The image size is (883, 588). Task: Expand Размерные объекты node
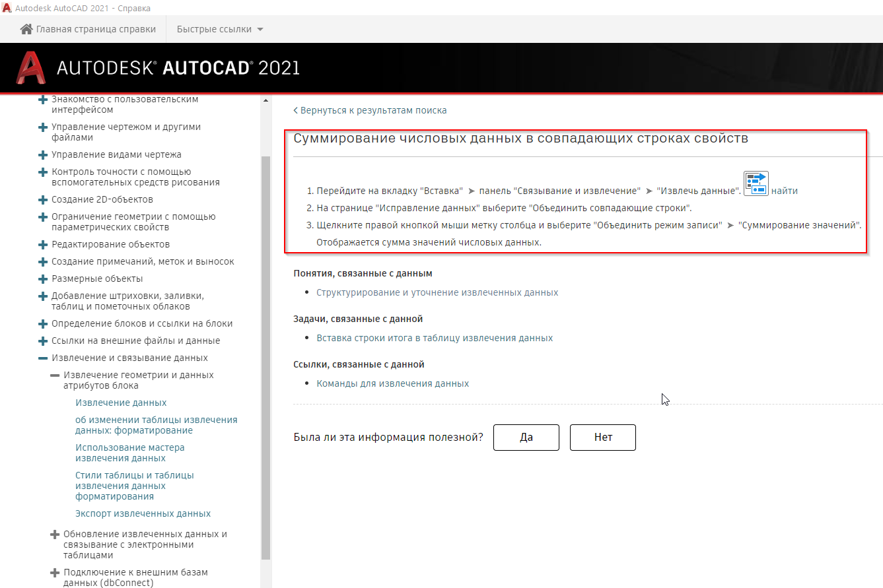43,279
